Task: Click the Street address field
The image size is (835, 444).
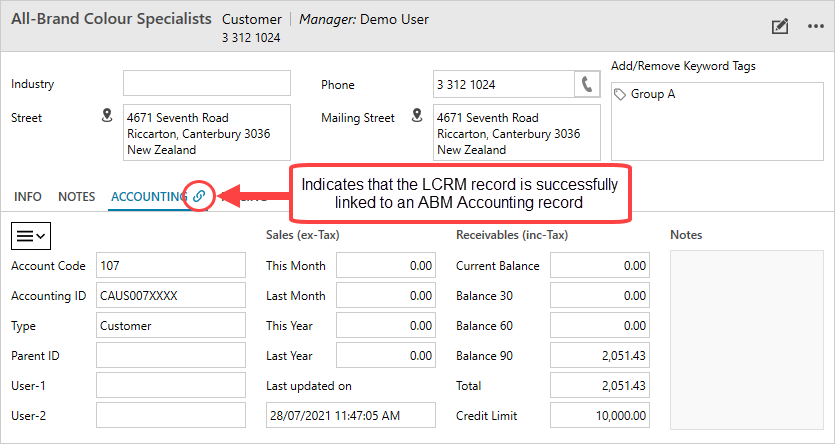Action: (206, 133)
